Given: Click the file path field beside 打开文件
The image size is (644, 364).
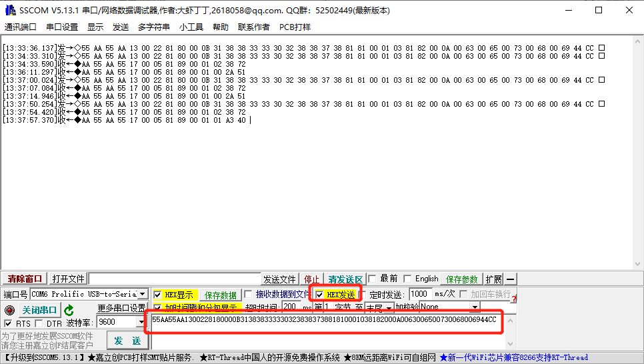Looking at the screenshot, I should [175, 279].
